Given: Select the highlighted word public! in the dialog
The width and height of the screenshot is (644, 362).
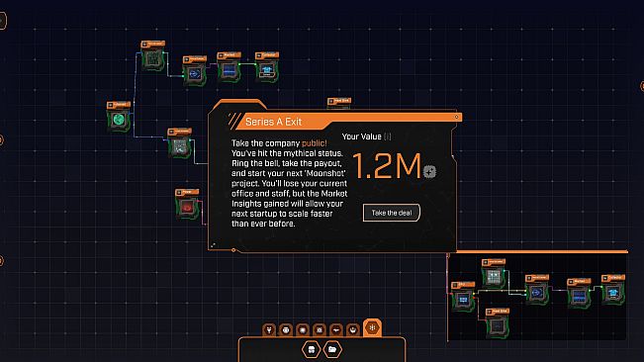Looking at the screenshot, I should tap(315, 143).
